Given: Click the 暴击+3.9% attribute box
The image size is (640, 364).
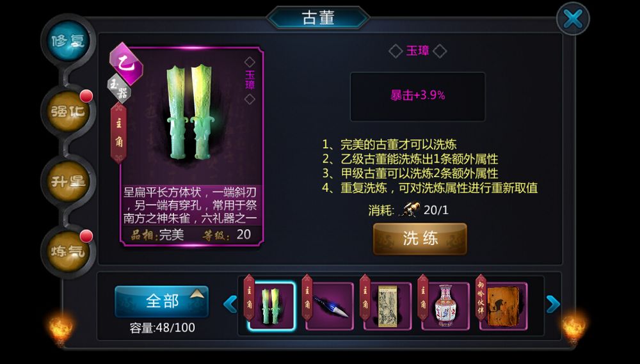Looking at the screenshot, I should [x=417, y=97].
